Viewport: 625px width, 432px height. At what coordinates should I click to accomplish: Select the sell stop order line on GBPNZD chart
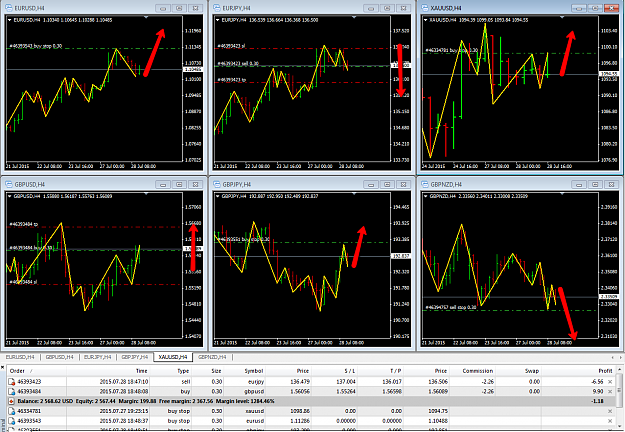pos(510,310)
